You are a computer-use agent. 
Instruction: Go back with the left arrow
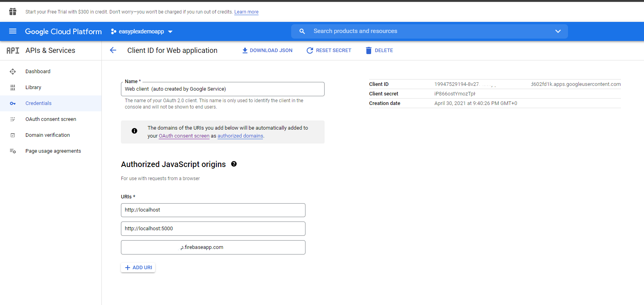113,50
